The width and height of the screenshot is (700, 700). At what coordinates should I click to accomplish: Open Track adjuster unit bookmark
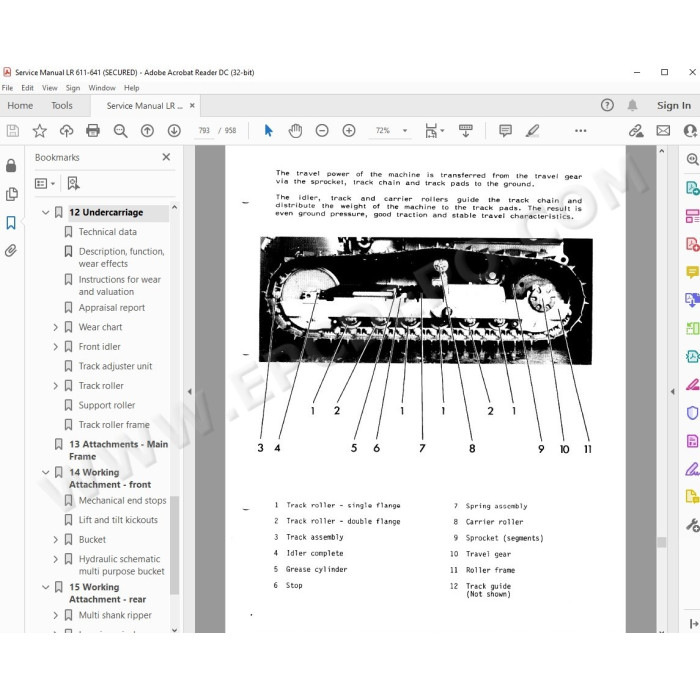(115, 367)
